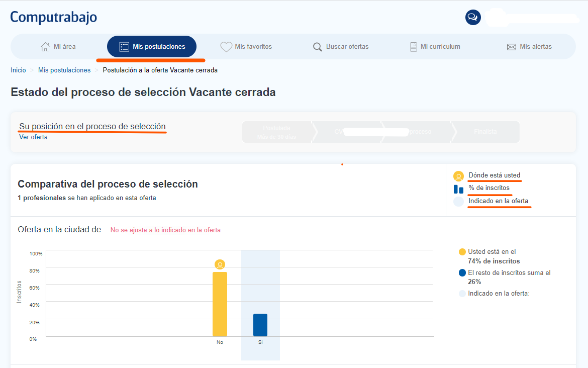Click the magnifying glass Buscar ofertas icon

(318, 47)
